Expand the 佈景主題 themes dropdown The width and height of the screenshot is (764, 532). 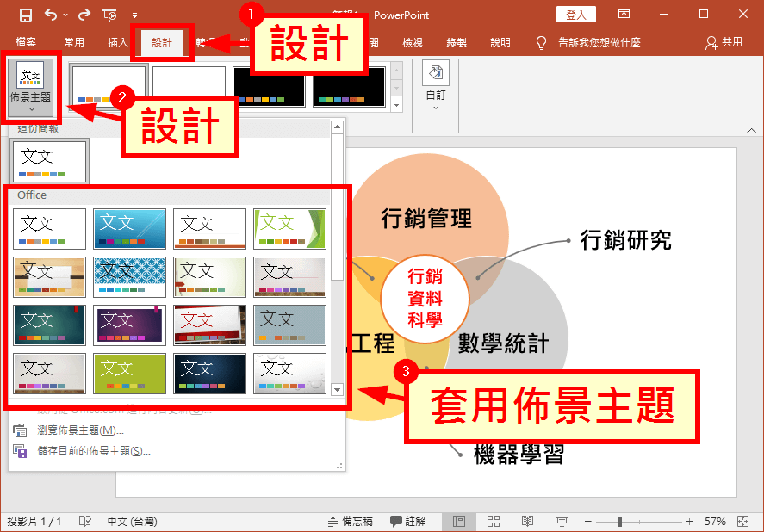pos(31,86)
